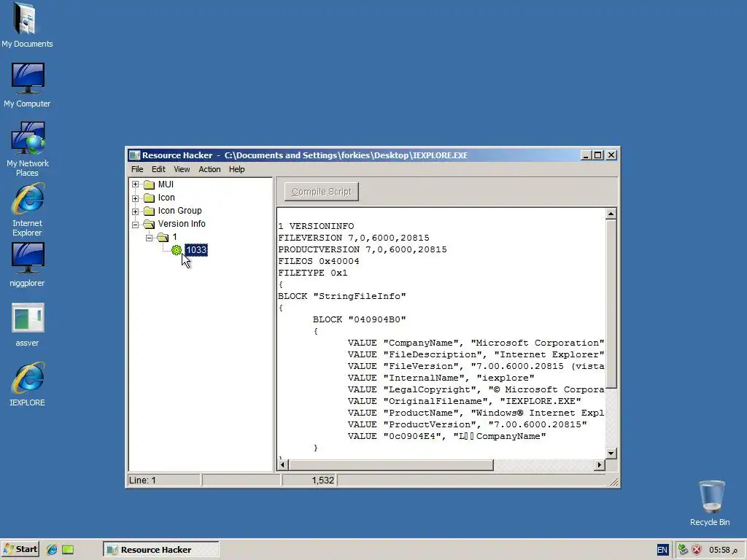Select the Version Info tree label

[182, 224]
